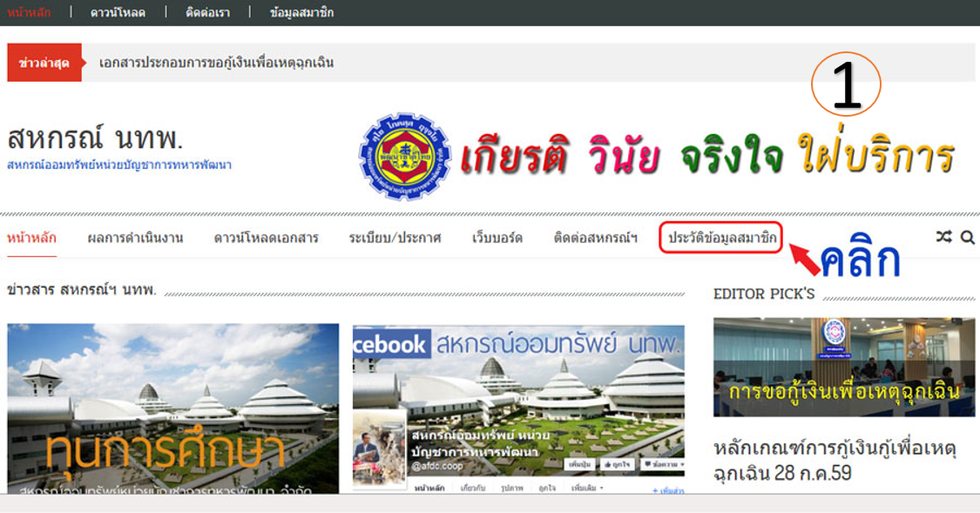Open ระเบียบ/ประกาศ menu item
980x513 pixels.
(x=395, y=238)
